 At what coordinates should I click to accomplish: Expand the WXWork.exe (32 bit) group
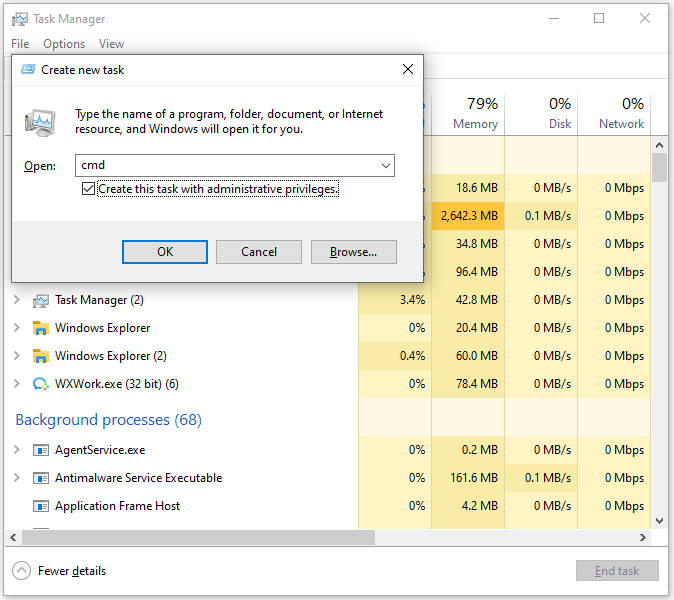point(17,383)
